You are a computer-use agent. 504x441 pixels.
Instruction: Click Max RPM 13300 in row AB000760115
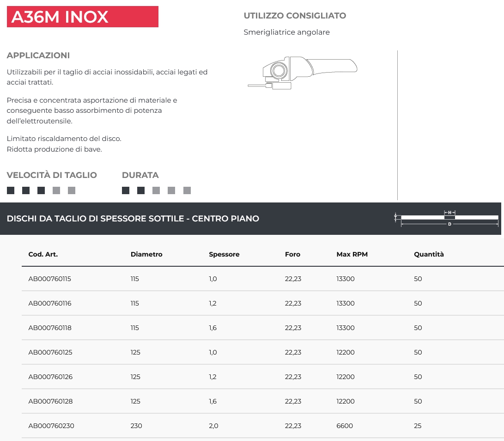346,279
